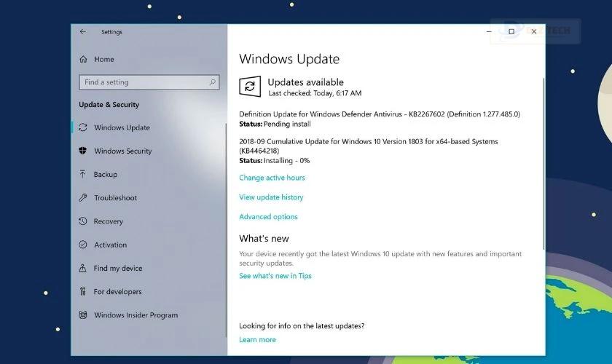Image resolution: width=612 pixels, height=364 pixels.
Task: Click the search magnifier icon
Action: click(212, 82)
